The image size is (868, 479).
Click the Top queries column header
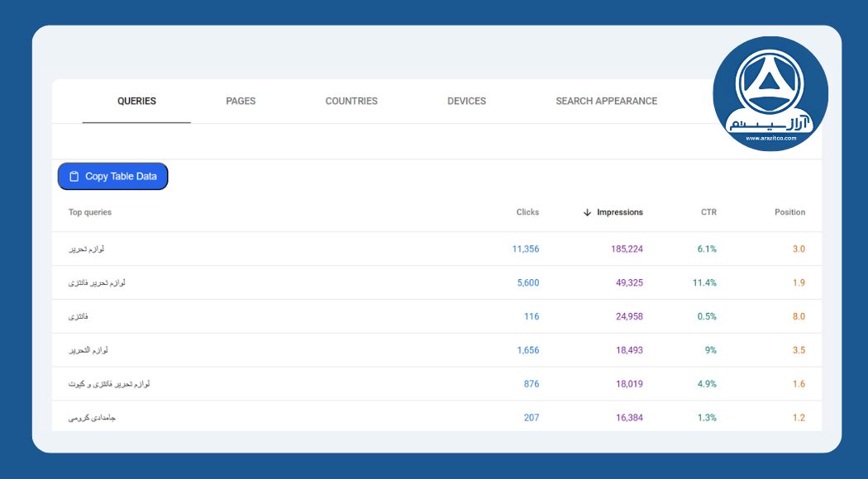point(89,212)
